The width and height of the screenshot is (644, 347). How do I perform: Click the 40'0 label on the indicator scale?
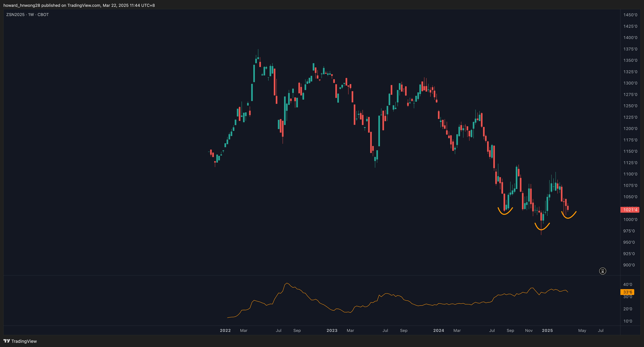(x=628, y=284)
